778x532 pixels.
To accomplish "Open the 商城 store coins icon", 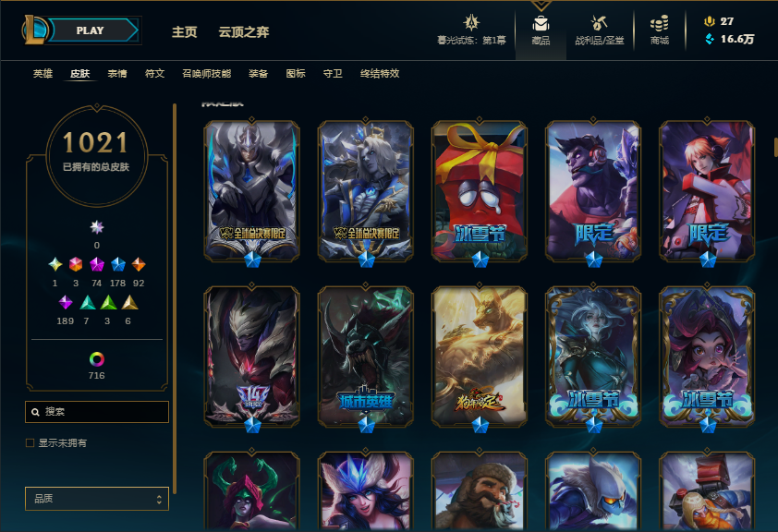I will (660, 23).
